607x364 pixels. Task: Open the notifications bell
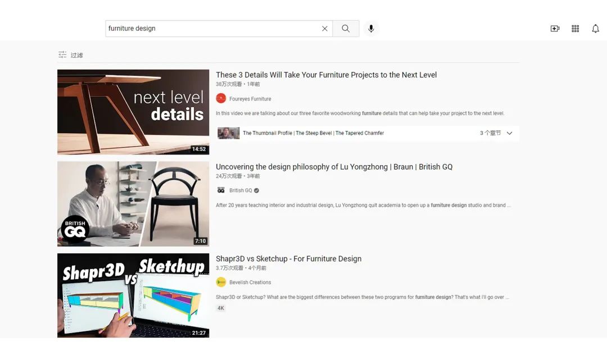[595, 29]
